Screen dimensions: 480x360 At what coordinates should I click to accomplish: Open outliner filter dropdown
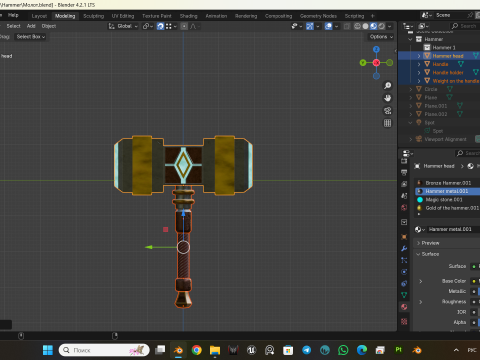coord(423,26)
